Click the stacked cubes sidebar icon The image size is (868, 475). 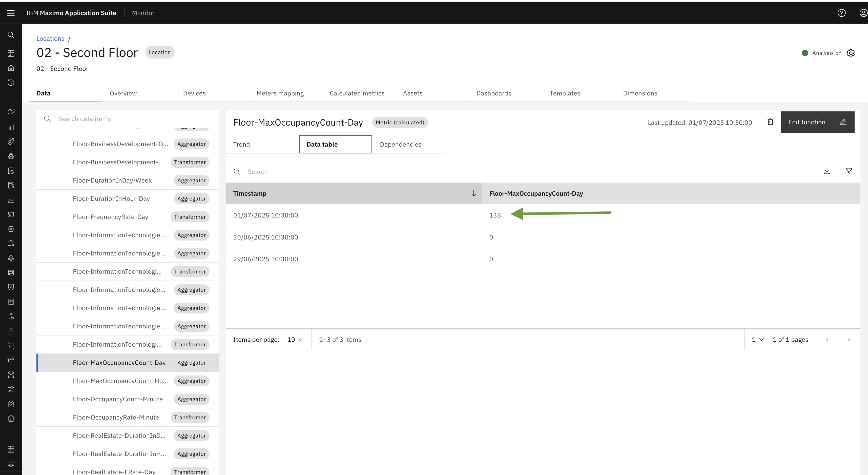pos(11,156)
